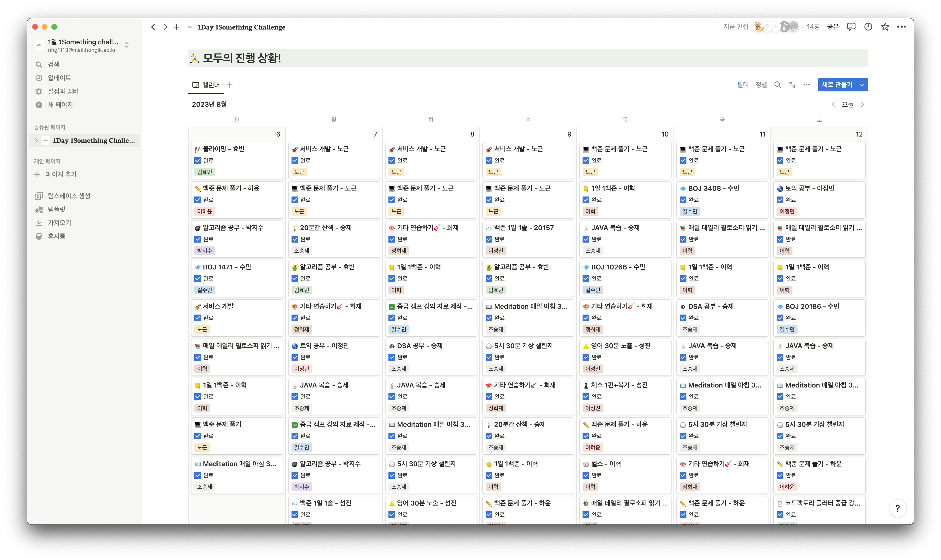The image size is (941, 560).
Task: Star this page as favorite
Action: [x=885, y=27]
